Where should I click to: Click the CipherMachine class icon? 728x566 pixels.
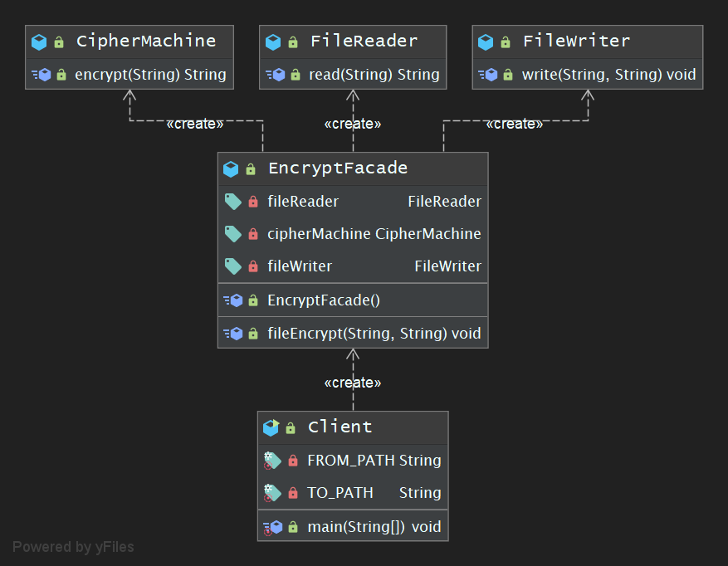(x=38, y=41)
